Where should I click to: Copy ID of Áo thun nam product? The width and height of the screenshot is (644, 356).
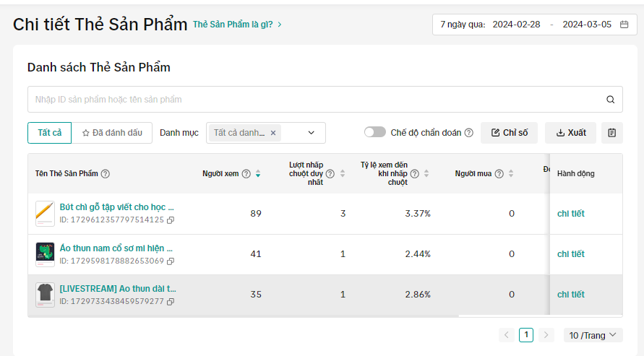(x=171, y=261)
